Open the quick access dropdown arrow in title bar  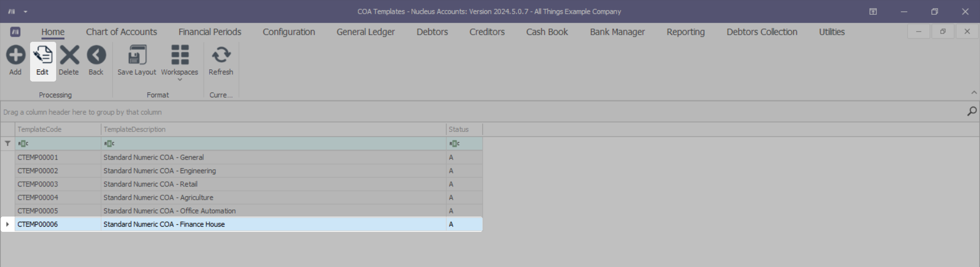tap(26, 11)
